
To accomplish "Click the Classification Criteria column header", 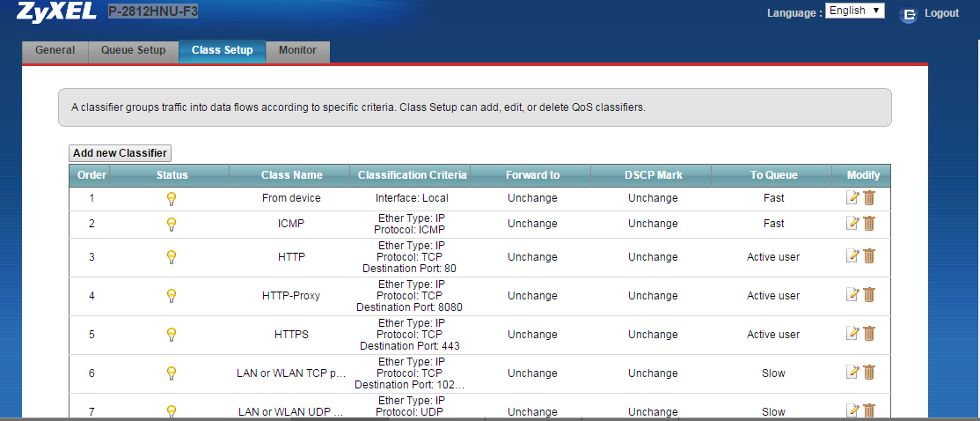I will coord(412,175).
